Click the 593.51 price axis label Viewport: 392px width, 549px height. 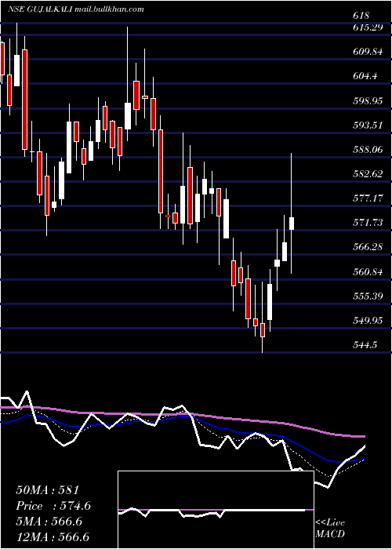(x=367, y=125)
